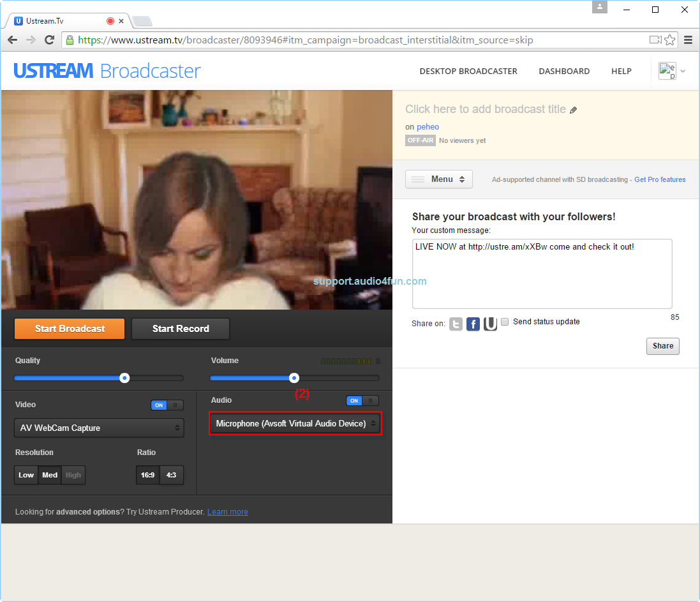Close the Ustream.Tv tab
Screen dimensions: 700x602
tap(121, 21)
